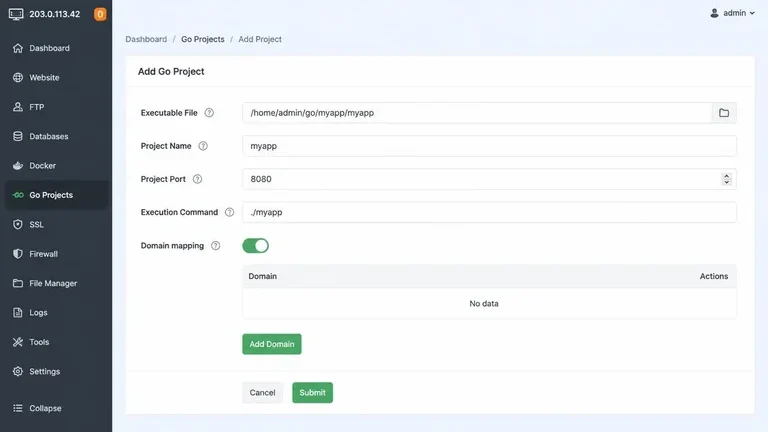
Task: Click the Firewall shield icon in sidebar
Action: (18, 254)
